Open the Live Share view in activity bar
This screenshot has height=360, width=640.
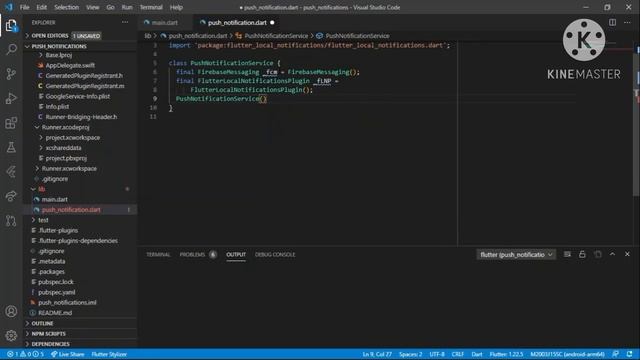[11, 196]
